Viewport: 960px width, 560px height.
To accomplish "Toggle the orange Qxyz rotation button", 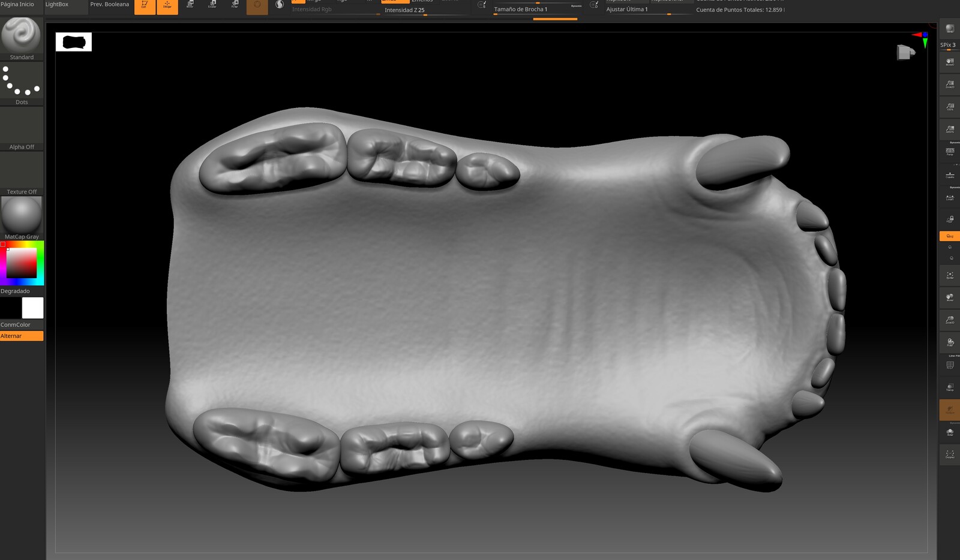I will [x=950, y=236].
